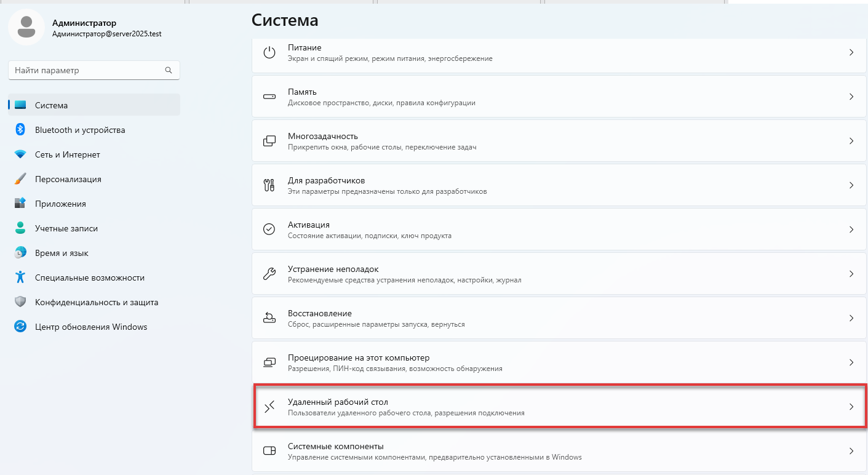Viewport: 868px width, 475px height.
Task: Click the Power (Питание) icon
Action: tap(269, 52)
